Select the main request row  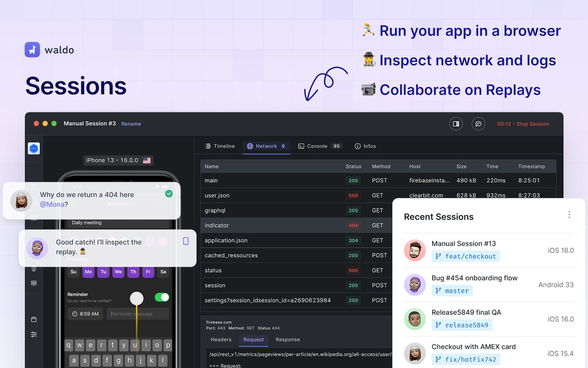pyautogui.click(x=378, y=180)
